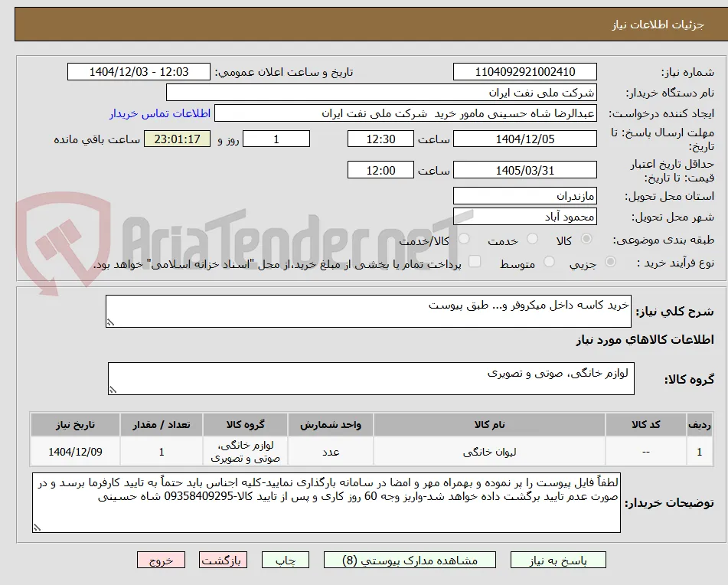Viewport: 728px width, 585px height.
Task: Click the شرح کلی نیاز description textarea
Action: pos(368,311)
